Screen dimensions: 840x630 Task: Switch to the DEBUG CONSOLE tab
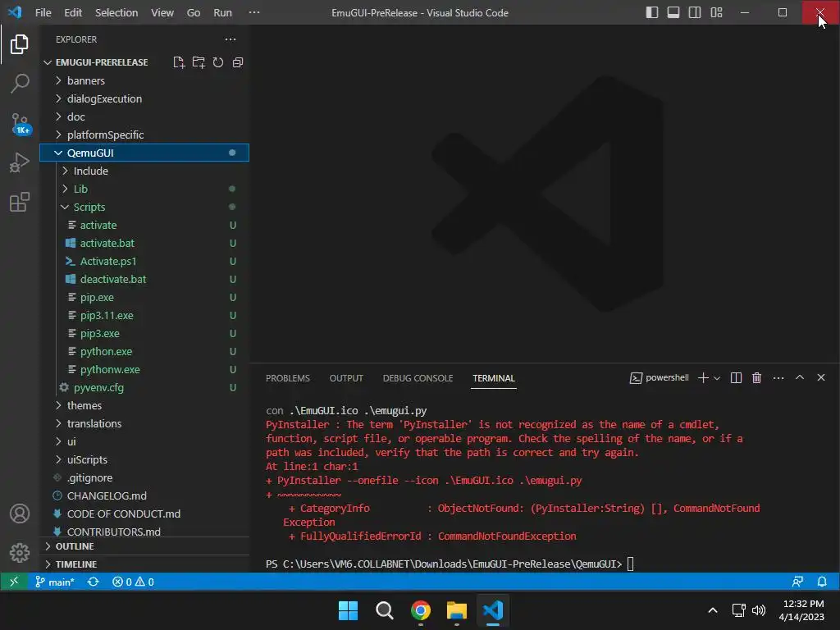pyautogui.click(x=418, y=378)
